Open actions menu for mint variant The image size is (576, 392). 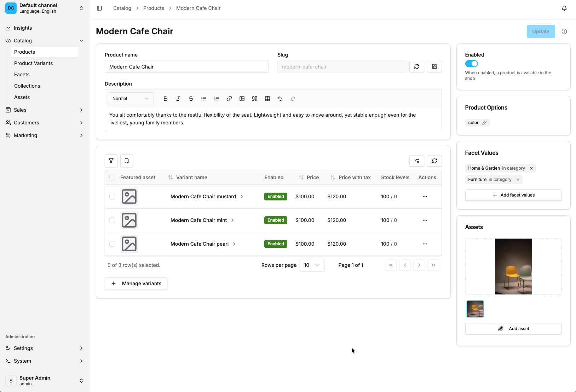(x=425, y=220)
